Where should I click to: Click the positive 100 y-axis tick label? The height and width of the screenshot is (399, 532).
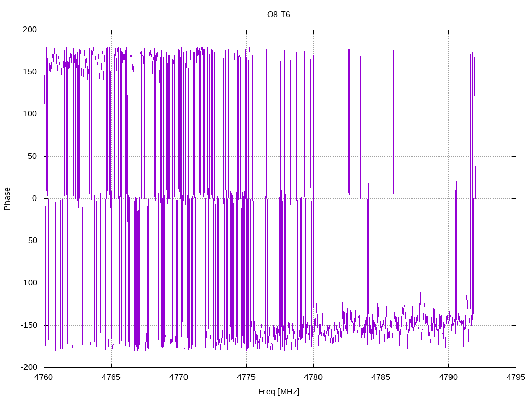coord(30,114)
